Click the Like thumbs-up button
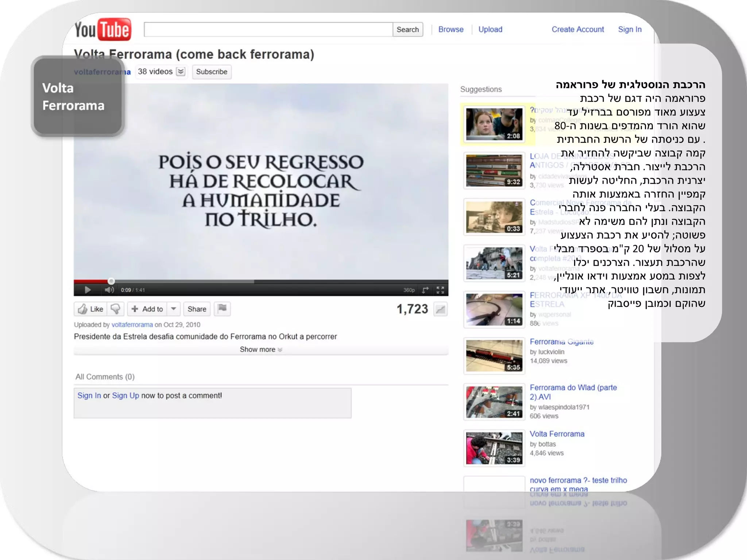The height and width of the screenshot is (560, 747). (90, 309)
